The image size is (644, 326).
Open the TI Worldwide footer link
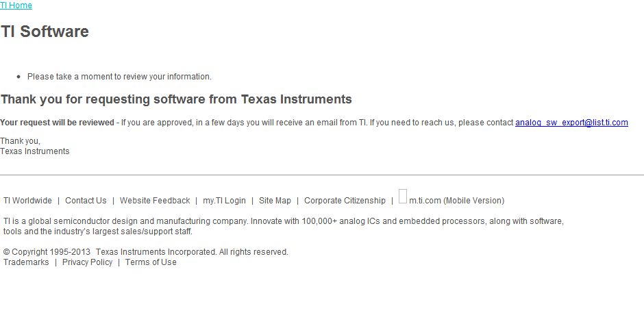coord(27,201)
